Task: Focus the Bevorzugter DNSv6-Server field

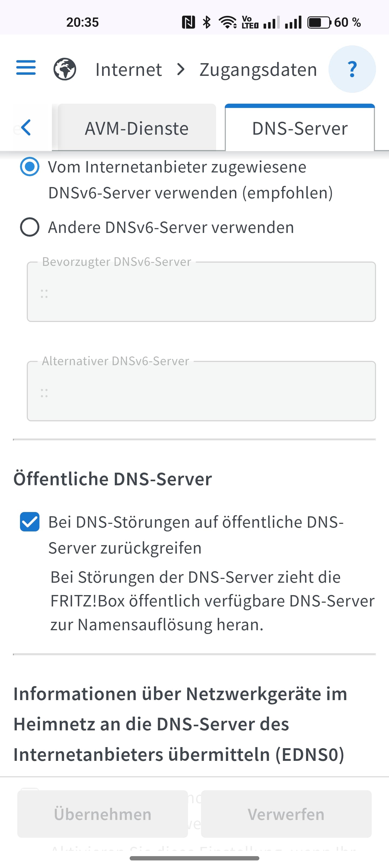Action: pyautogui.click(x=201, y=292)
